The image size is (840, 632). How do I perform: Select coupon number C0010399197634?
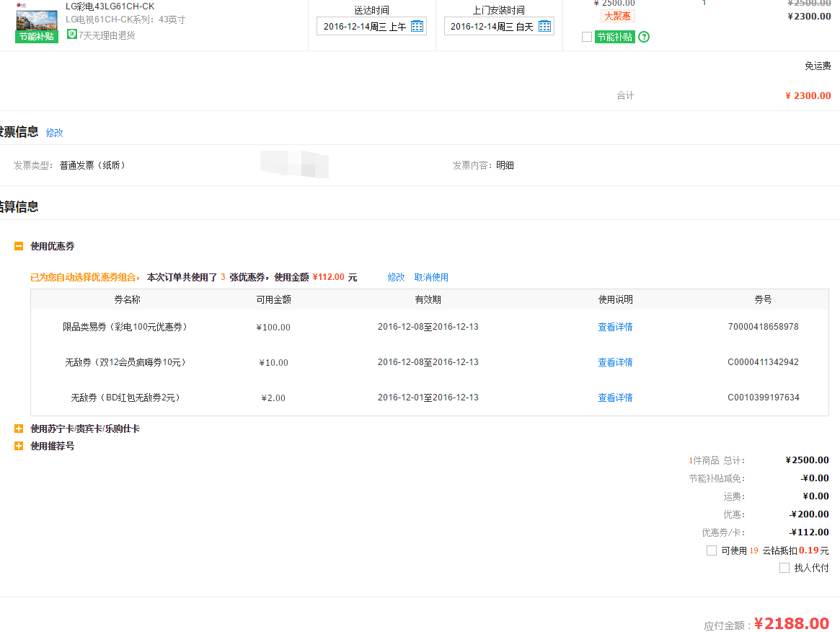click(x=764, y=398)
